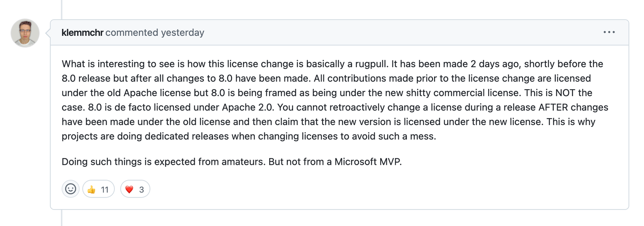This screenshot has width=644, height=226.
Task: Open klemmchr's profile avatar picture
Action: point(25,33)
